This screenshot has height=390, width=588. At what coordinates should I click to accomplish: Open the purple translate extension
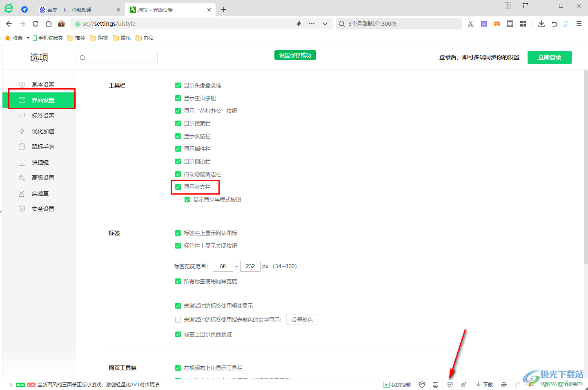coord(484,24)
